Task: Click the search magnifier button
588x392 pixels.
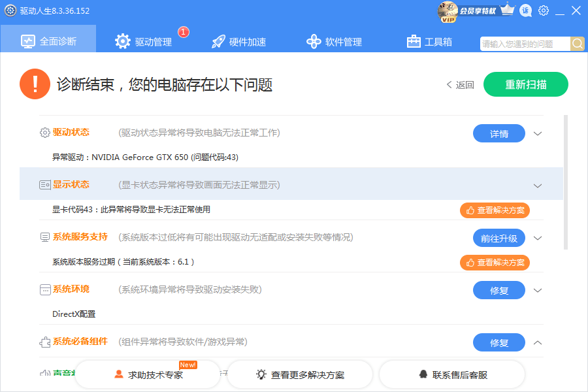Action: [x=578, y=44]
